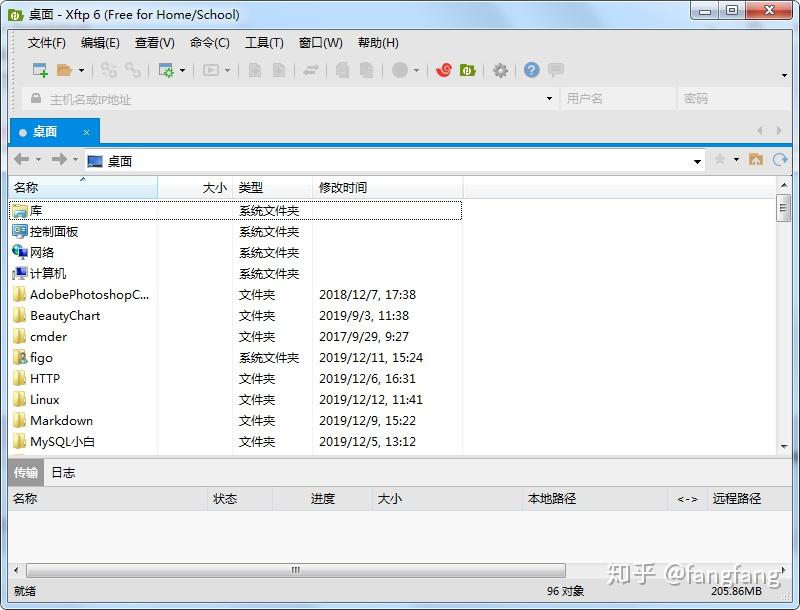Image resolution: width=800 pixels, height=610 pixels.
Task: Create a new session with the green plus icon
Action: click(40, 70)
